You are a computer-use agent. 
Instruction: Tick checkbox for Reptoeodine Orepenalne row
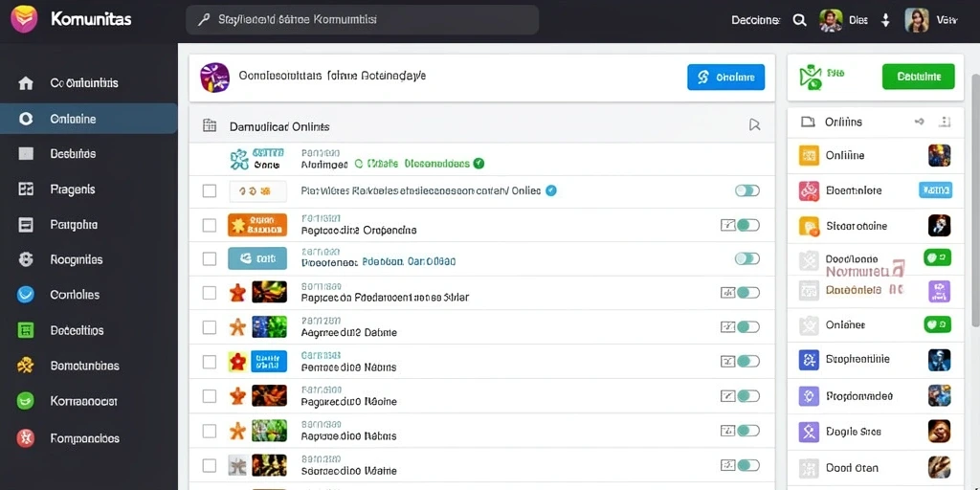[x=210, y=225]
